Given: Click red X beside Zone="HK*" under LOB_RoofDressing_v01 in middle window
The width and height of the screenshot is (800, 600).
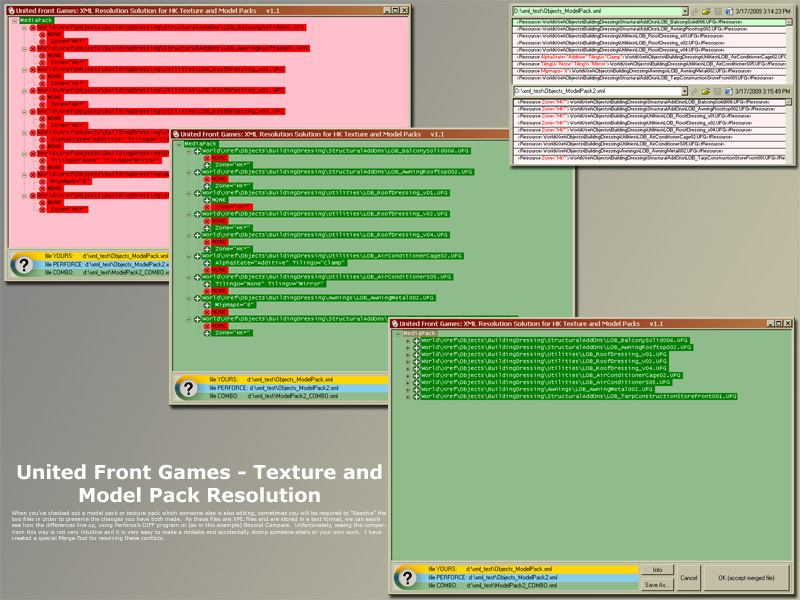Looking at the screenshot, I should [x=207, y=207].
